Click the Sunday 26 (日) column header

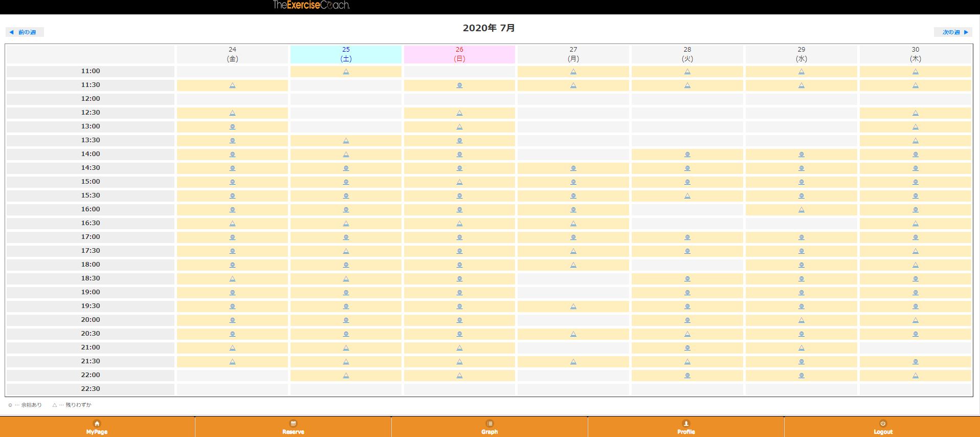pyautogui.click(x=459, y=54)
